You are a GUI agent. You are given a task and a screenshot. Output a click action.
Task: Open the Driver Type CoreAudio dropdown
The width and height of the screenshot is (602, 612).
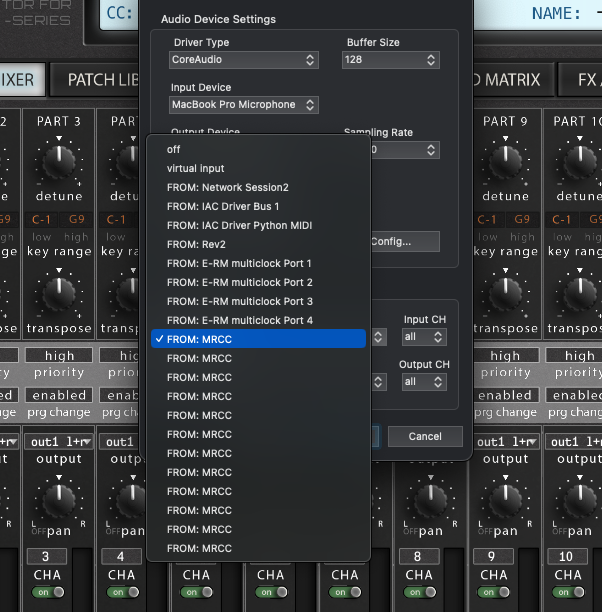pos(244,60)
